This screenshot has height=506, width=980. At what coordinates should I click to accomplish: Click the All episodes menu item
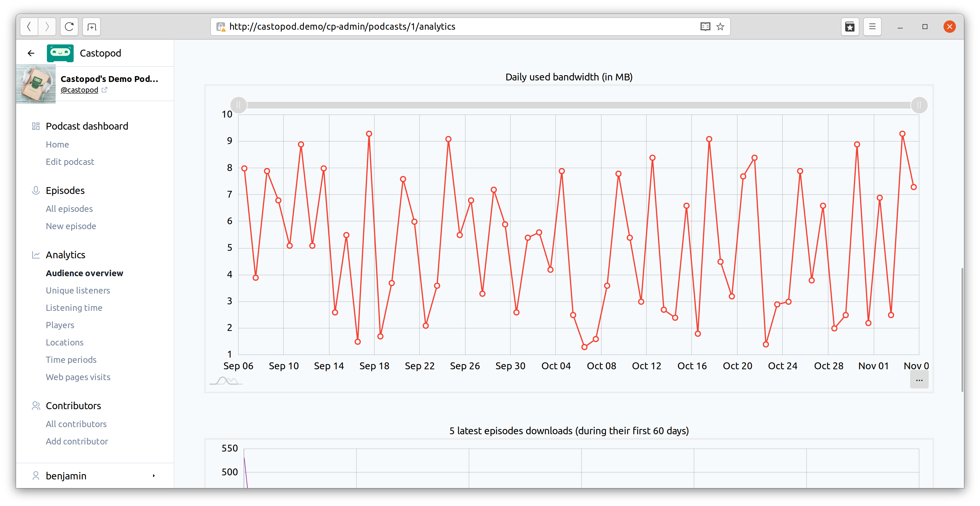69,208
